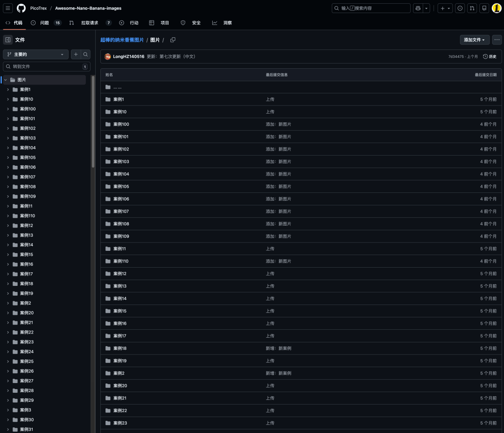Image resolution: width=504 pixels, height=433 pixels.
Task: Open the Copilot chat icon
Action: click(x=418, y=8)
